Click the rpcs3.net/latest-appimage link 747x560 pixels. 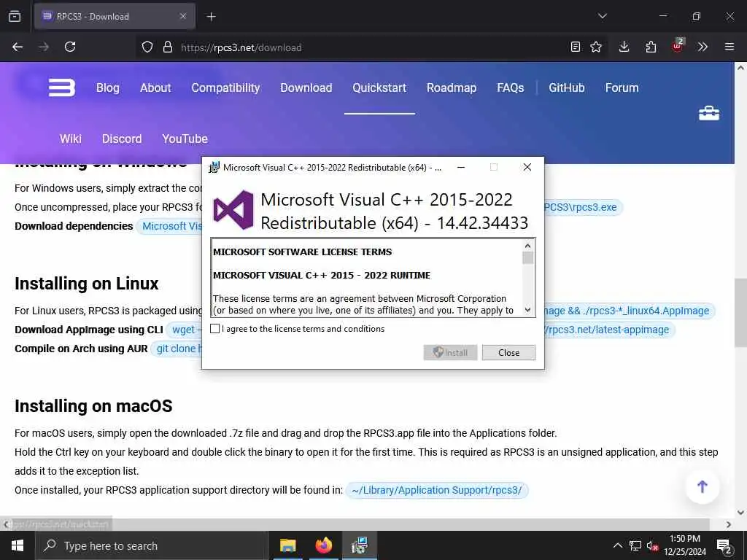[609, 330]
